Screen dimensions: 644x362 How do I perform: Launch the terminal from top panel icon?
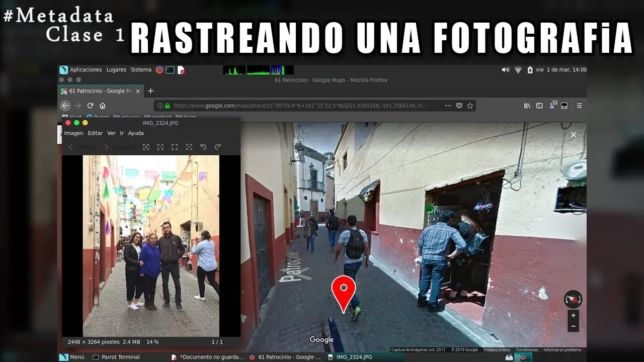click(170, 70)
